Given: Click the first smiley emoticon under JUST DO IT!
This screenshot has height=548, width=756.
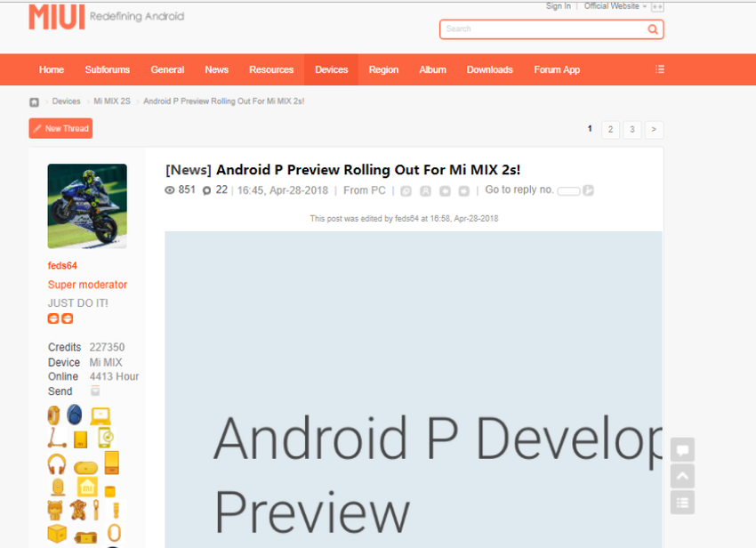Looking at the screenshot, I should tap(52, 318).
